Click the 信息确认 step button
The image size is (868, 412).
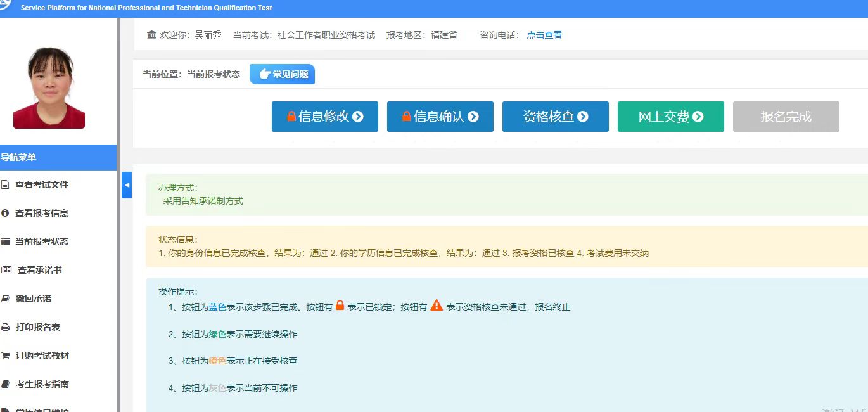coord(440,117)
